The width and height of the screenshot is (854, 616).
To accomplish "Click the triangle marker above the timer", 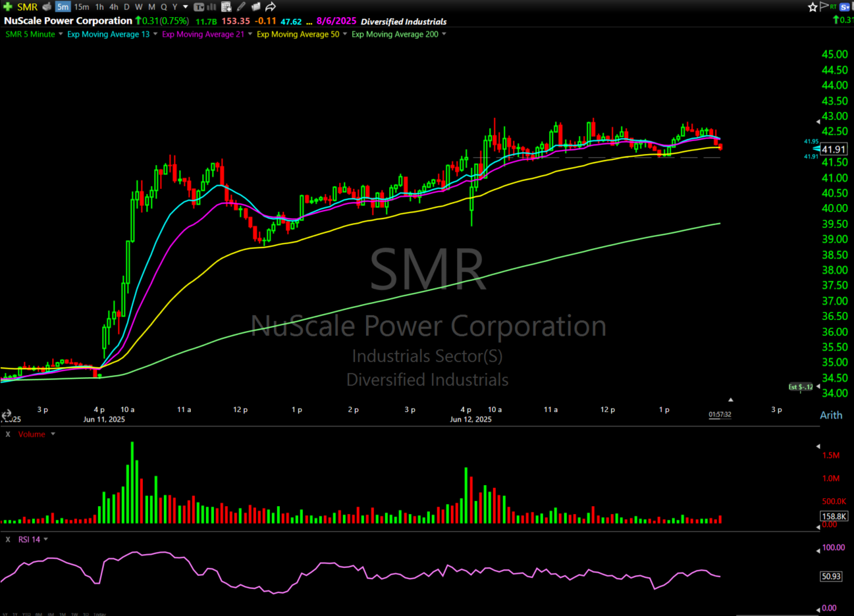I will (730, 399).
